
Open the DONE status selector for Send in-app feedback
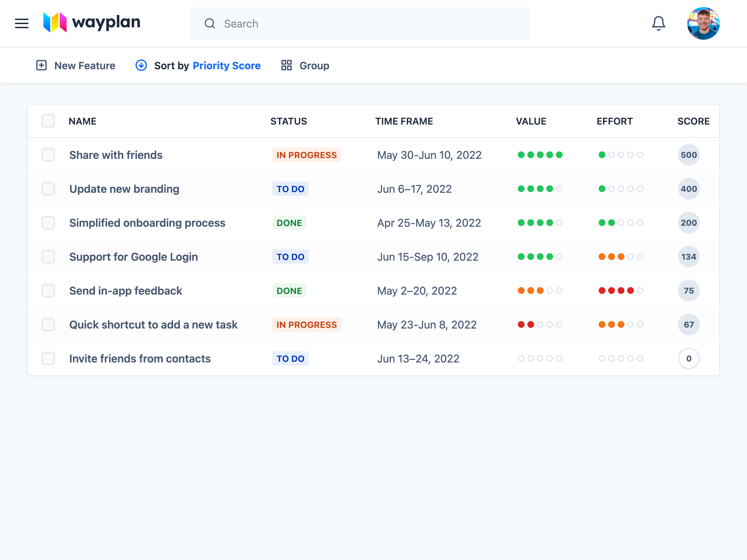(289, 291)
